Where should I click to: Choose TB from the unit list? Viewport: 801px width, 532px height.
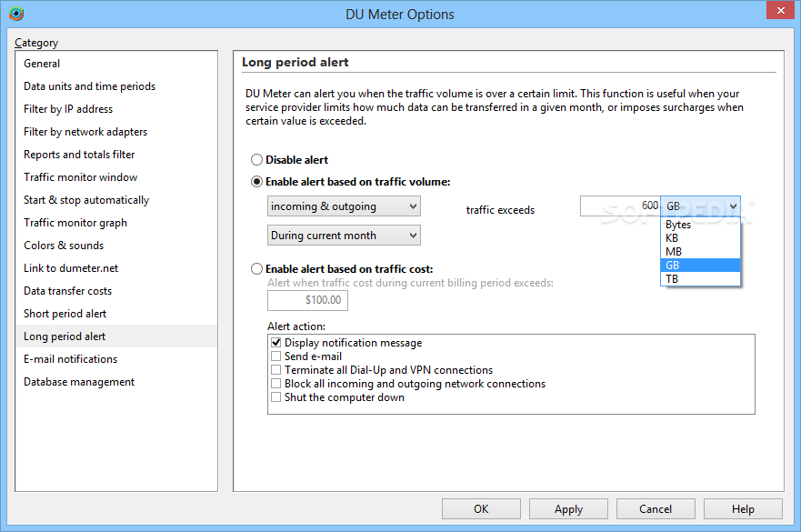tap(700, 279)
